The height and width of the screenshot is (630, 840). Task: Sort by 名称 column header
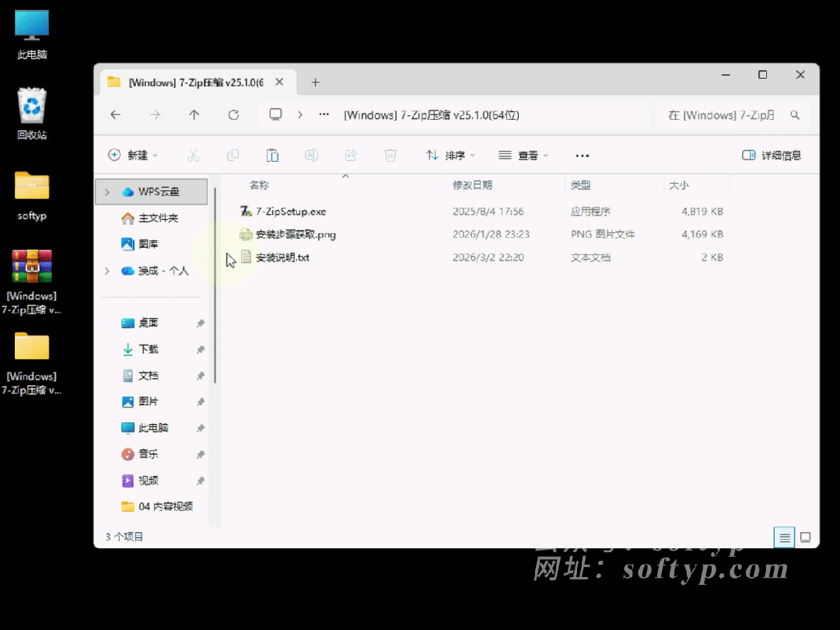click(x=259, y=185)
